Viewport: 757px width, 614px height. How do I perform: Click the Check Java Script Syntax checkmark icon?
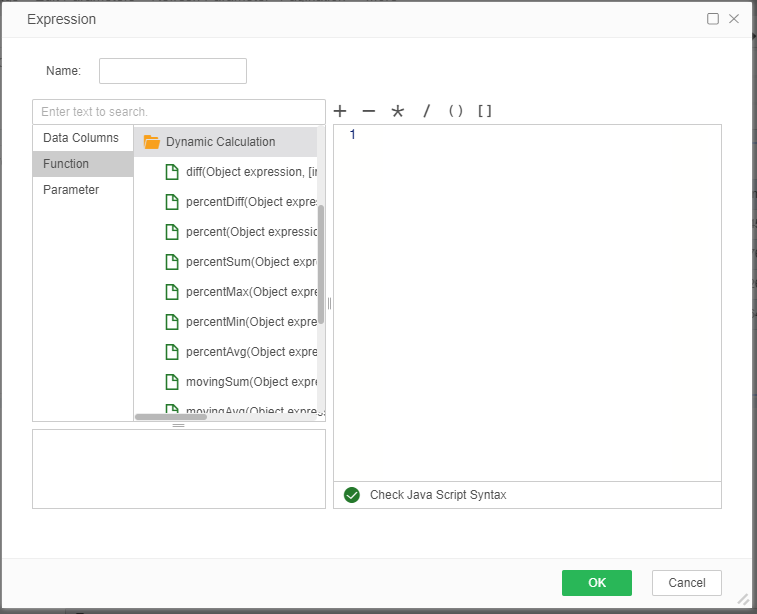click(x=352, y=495)
